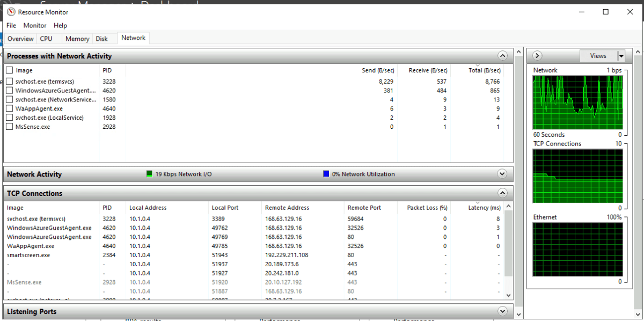Viewport: 644px width, 321px height.
Task: Check the svchost.exe (NetworkService) process checkbox
Action: click(10, 99)
